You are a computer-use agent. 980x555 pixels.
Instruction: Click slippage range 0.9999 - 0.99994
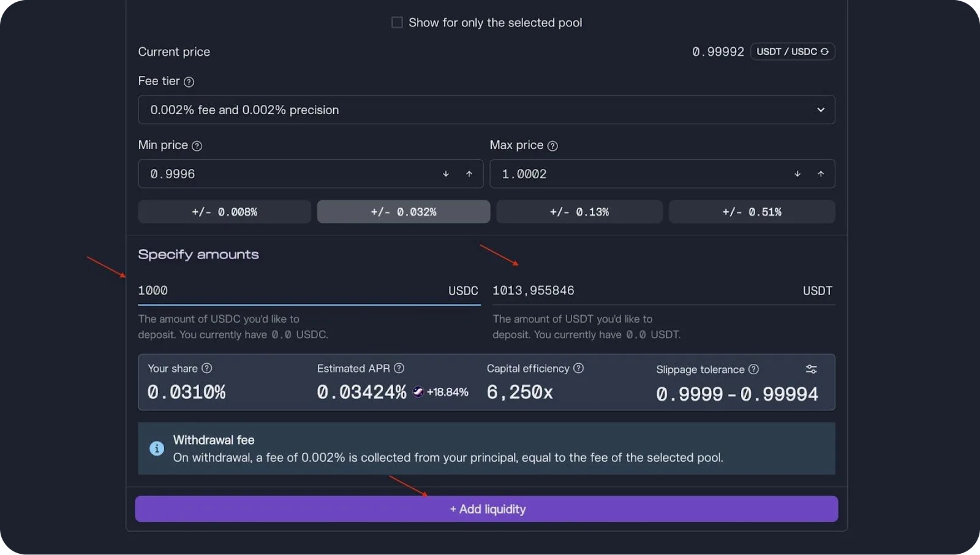(737, 394)
